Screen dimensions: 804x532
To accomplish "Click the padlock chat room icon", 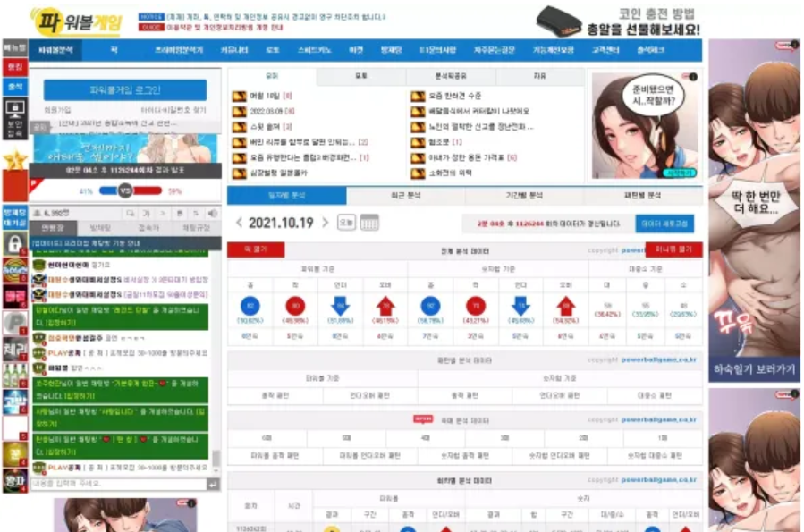I will (14, 243).
